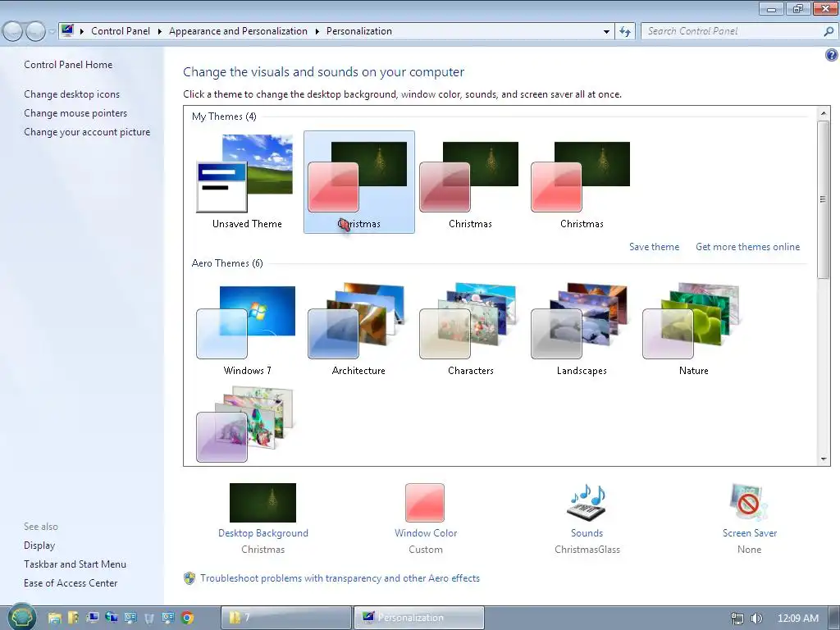Viewport: 840px width, 630px height.
Task: Open Display under See also
Action: [39, 546]
